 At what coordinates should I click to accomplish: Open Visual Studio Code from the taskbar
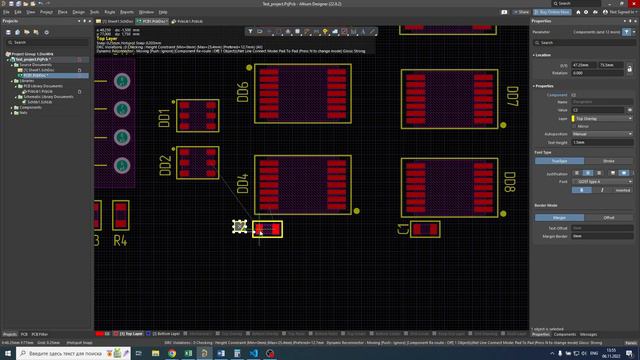click(253, 353)
